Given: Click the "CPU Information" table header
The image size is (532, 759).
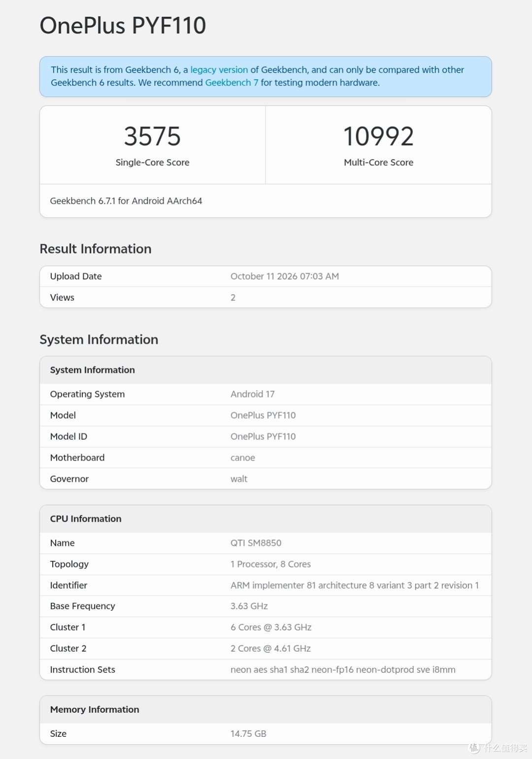Looking at the screenshot, I should (x=86, y=519).
